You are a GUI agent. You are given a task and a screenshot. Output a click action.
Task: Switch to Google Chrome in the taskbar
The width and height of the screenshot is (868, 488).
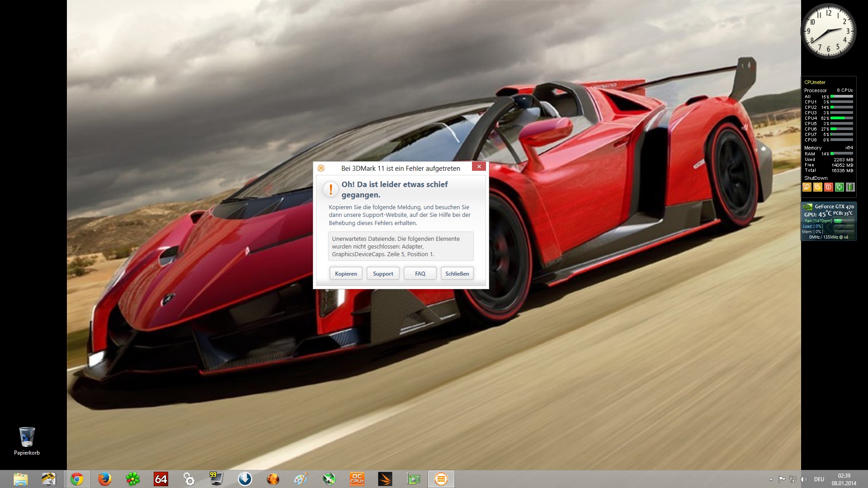click(76, 479)
